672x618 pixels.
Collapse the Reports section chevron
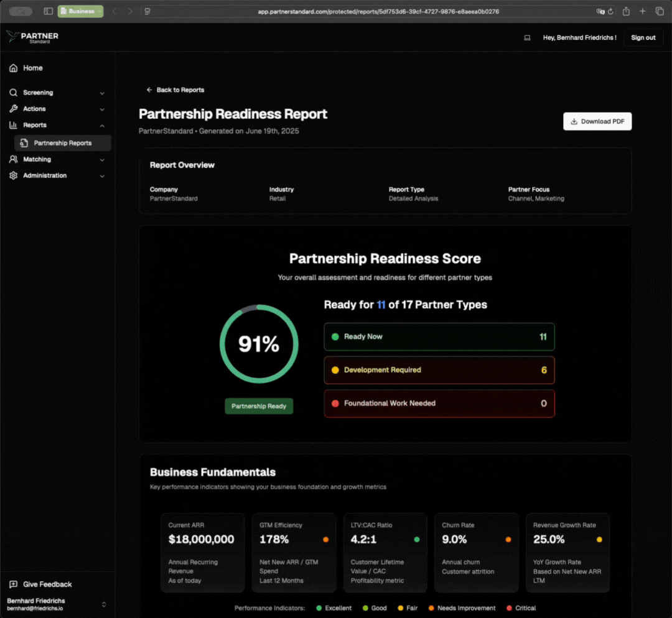pos(102,126)
